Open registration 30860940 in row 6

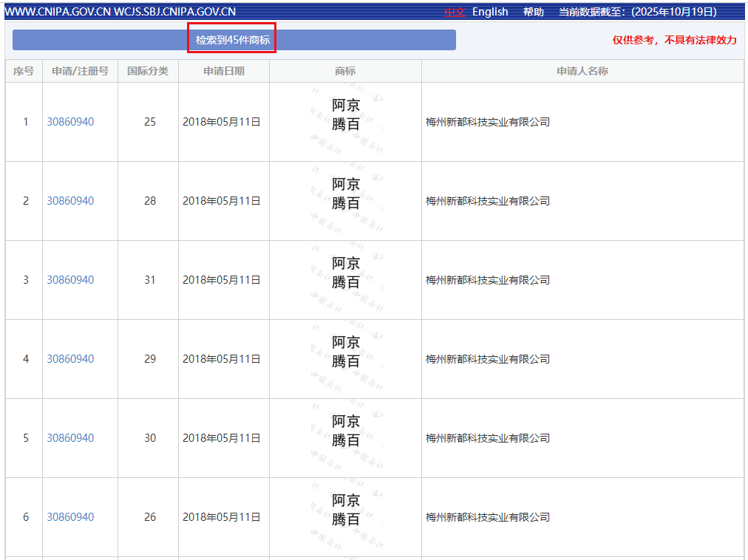click(71, 517)
